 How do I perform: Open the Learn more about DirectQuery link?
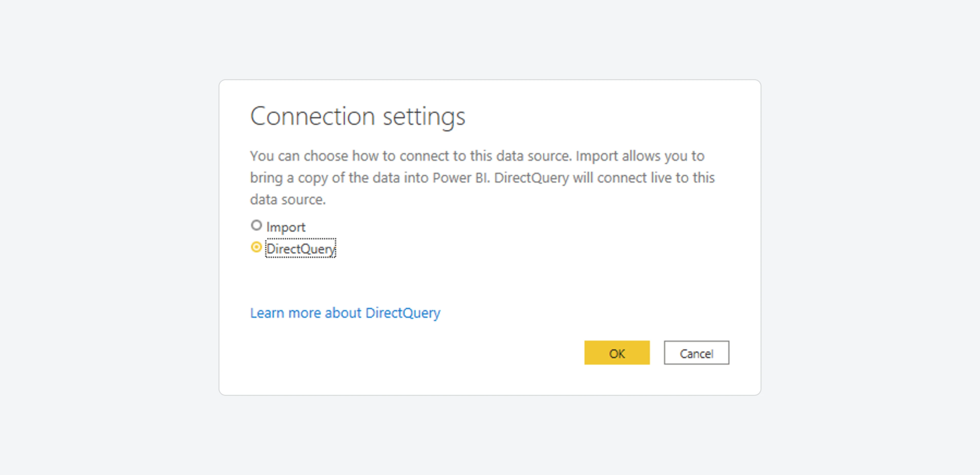point(345,313)
